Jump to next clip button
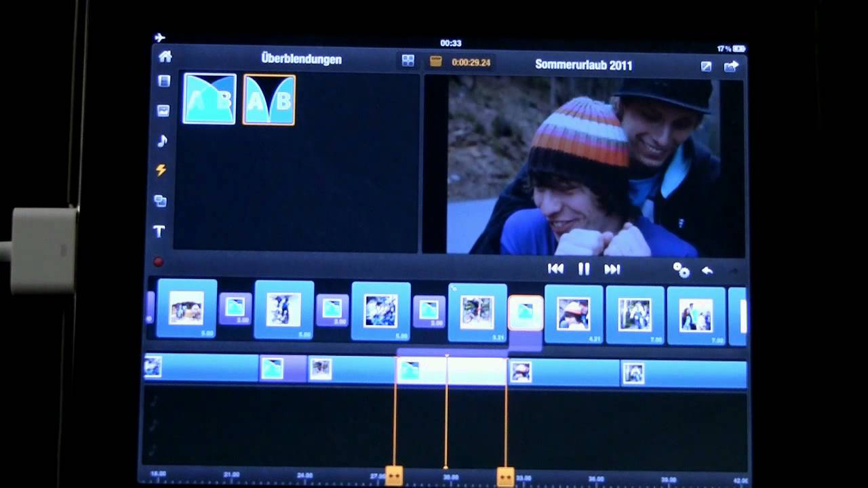 (612, 270)
